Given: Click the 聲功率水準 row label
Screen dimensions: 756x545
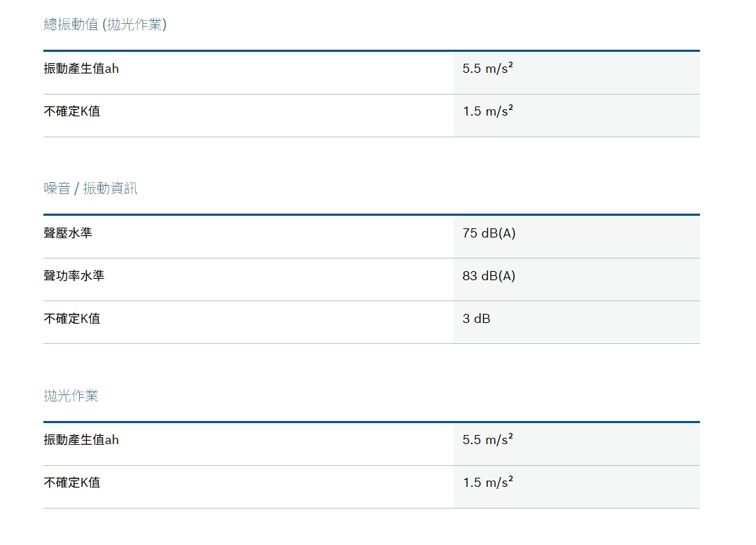Looking at the screenshot, I should [x=74, y=276].
